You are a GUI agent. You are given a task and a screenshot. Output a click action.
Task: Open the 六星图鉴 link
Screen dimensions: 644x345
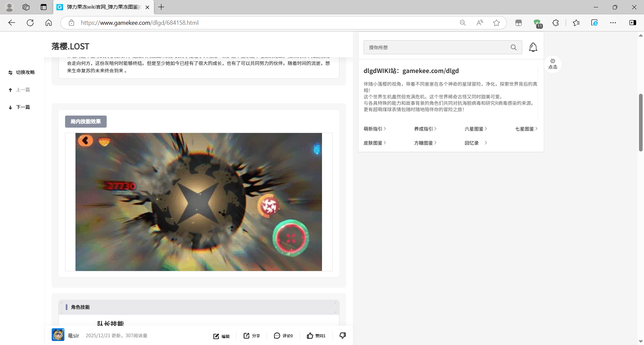point(476,129)
